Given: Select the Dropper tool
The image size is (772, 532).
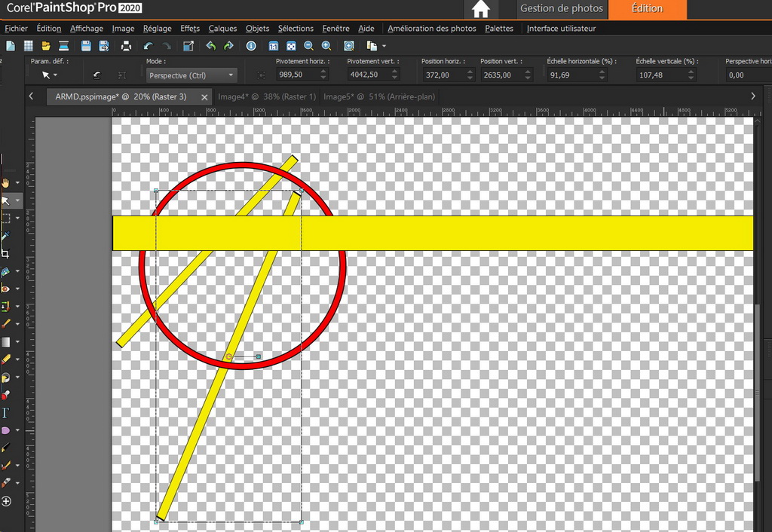Looking at the screenshot, I should [x=5, y=236].
